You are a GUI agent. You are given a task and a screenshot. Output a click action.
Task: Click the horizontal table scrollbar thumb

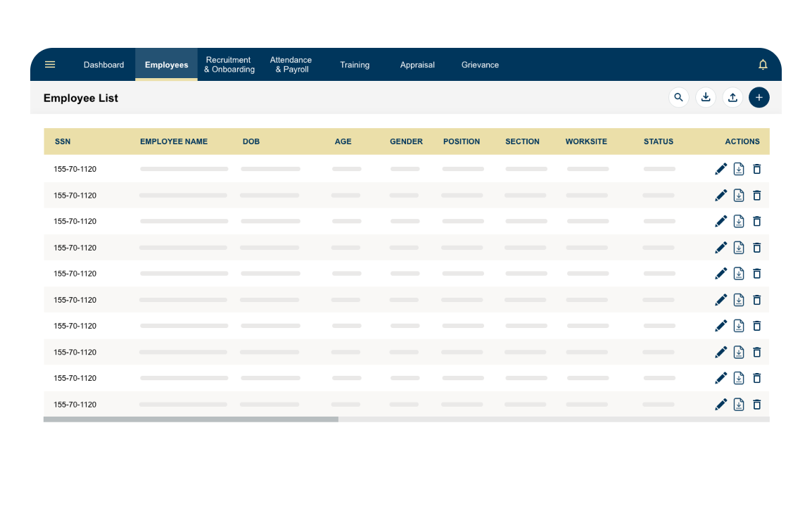click(x=191, y=419)
